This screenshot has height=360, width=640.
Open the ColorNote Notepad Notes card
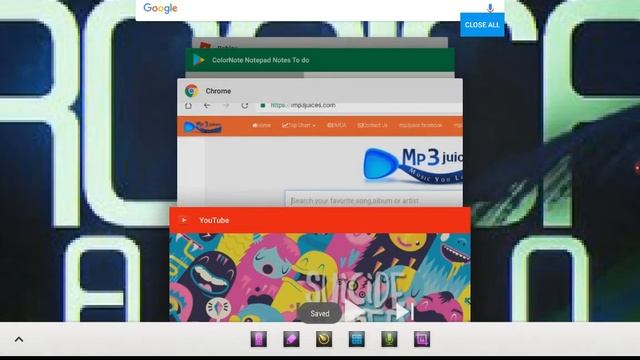click(320, 60)
